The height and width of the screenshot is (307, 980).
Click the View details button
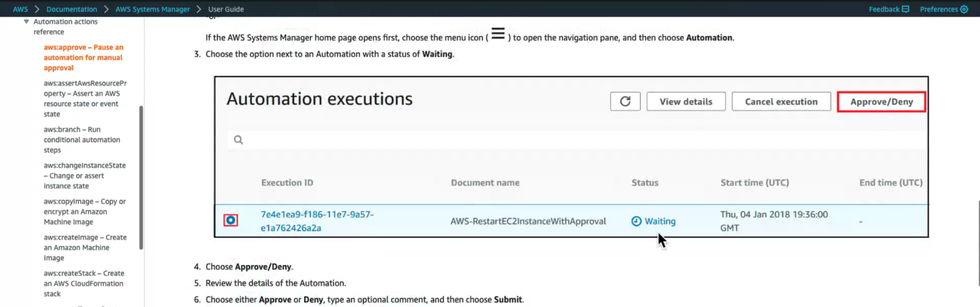[x=686, y=101]
